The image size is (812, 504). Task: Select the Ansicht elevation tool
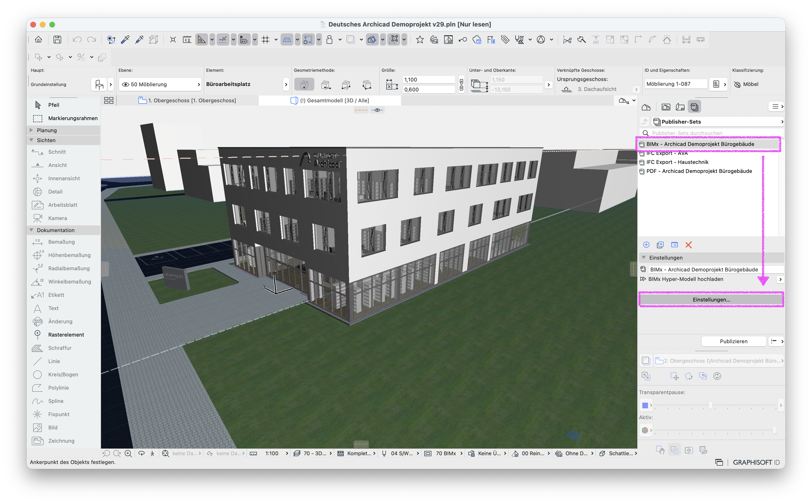63,165
